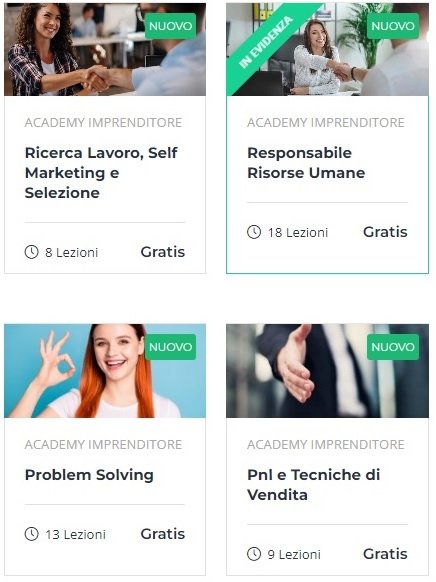This screenshot has width=436, height=582.
Task: Click Gratis price on Pnl e Tecniche
Action: (x=385, y=554)
